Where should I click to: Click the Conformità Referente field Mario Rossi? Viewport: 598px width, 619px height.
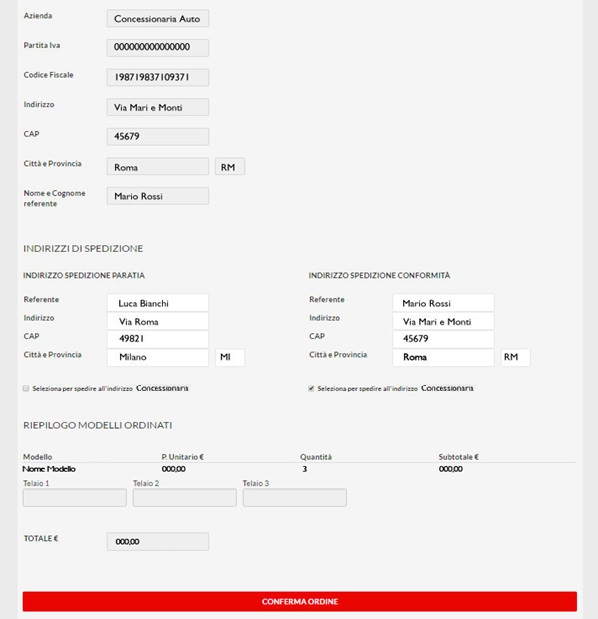coord(443,303)
